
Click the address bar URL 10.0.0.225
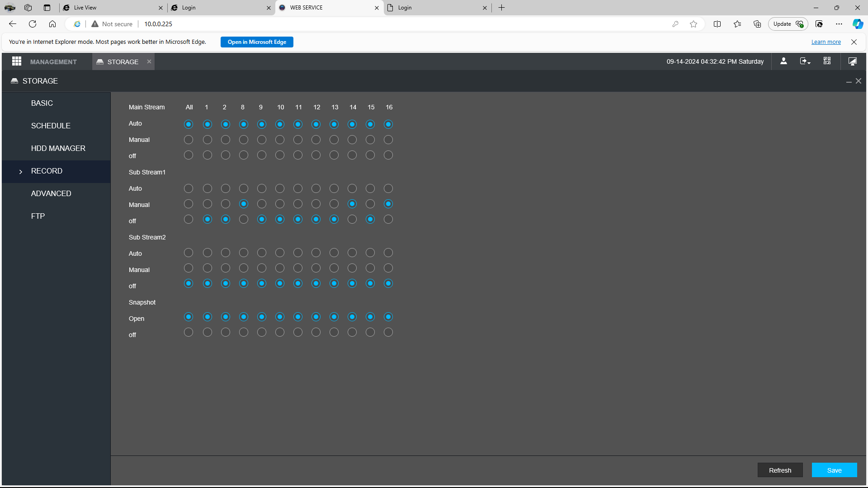(x=158, y=24)
